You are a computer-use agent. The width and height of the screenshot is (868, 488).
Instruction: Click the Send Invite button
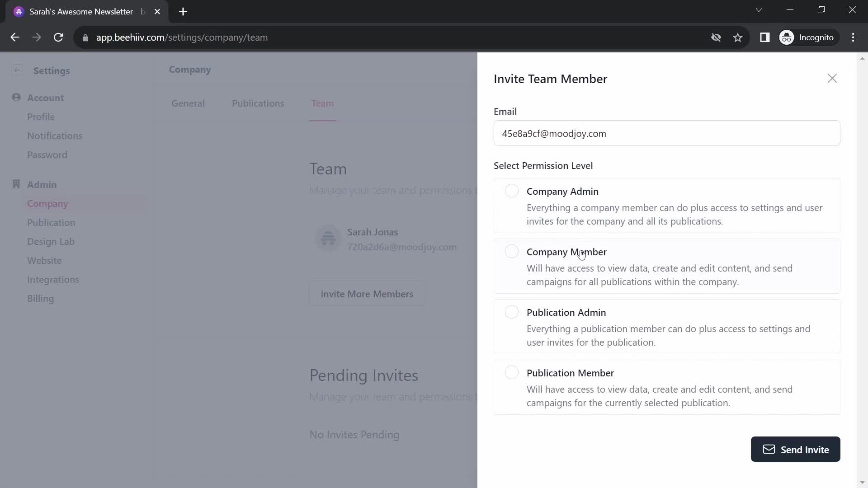796,449
